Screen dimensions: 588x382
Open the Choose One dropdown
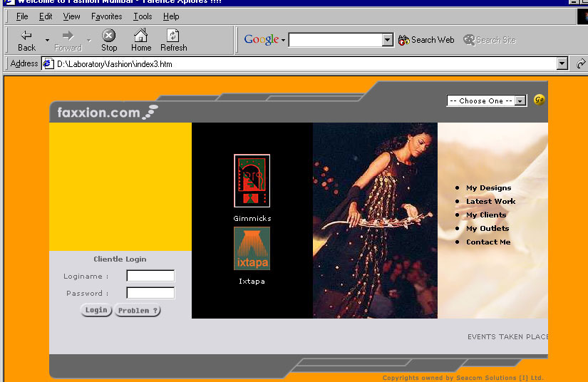(x=486, y=100)
